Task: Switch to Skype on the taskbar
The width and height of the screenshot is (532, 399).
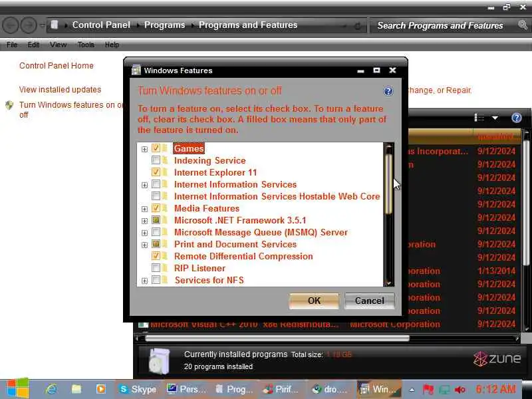Action: point(138,389)
